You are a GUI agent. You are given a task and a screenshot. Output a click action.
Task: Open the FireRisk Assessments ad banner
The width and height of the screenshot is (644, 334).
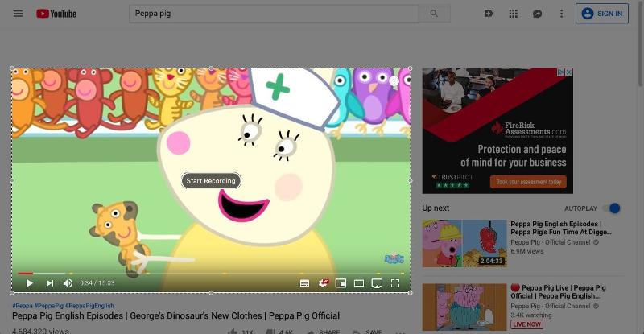pyautogui.click(x=497, y=130)
